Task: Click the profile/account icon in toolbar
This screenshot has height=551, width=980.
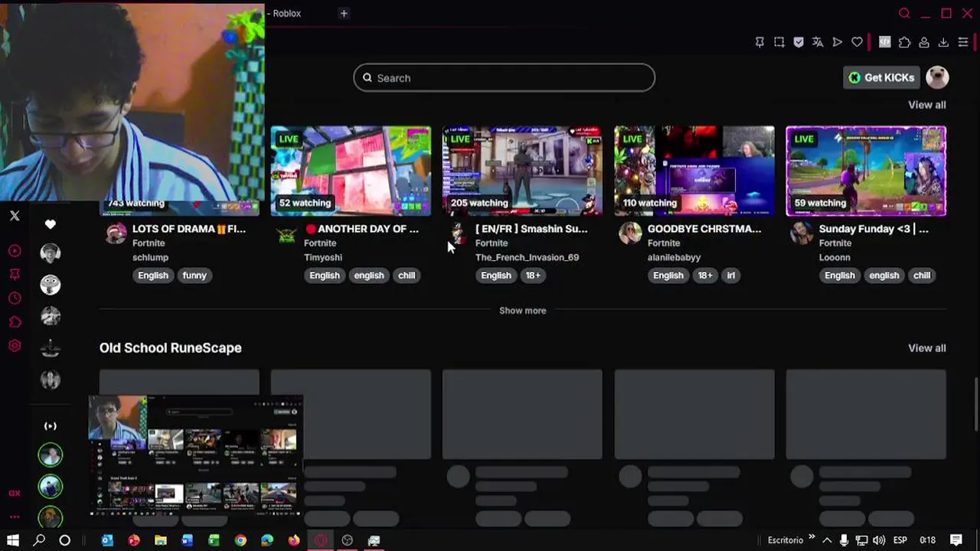Action: 924,43
